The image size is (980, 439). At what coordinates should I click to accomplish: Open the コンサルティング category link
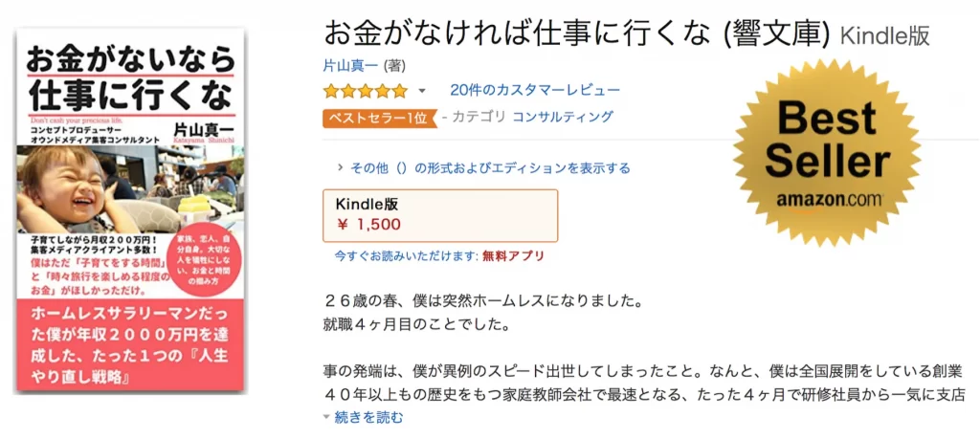pyautogui.click(x=563, y=118)
